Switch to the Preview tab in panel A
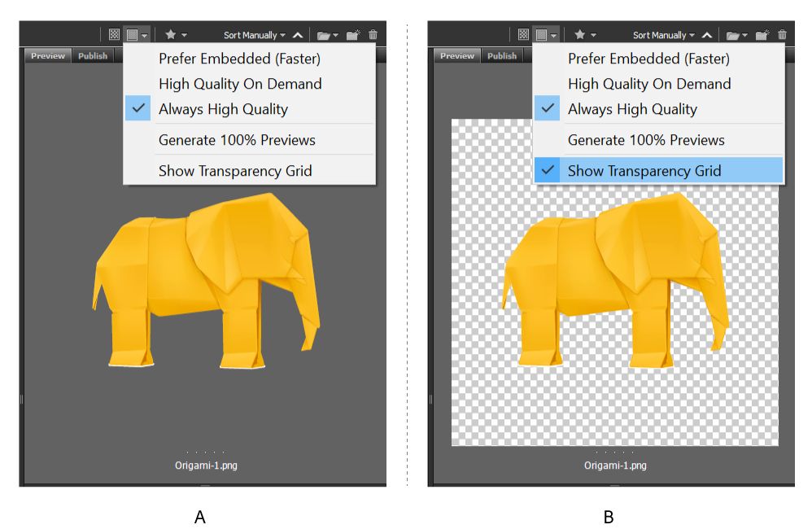The image size is (812, 529). (x=48, y=55)
